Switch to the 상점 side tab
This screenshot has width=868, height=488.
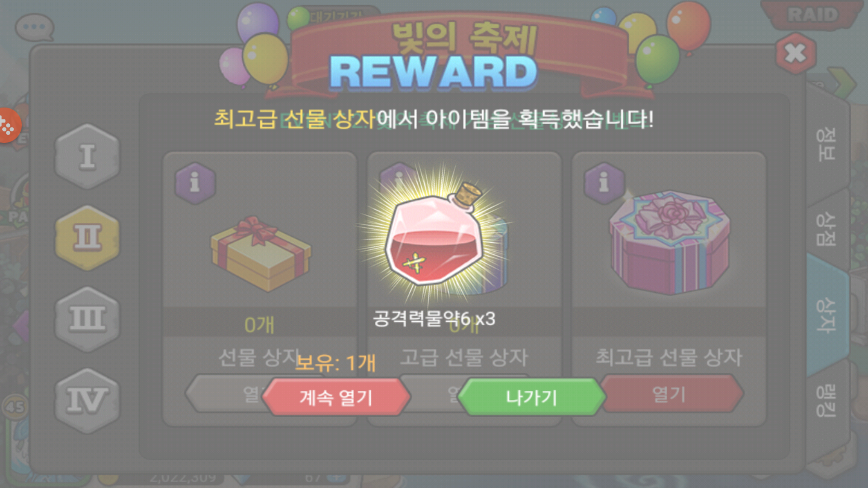point(826,229)
